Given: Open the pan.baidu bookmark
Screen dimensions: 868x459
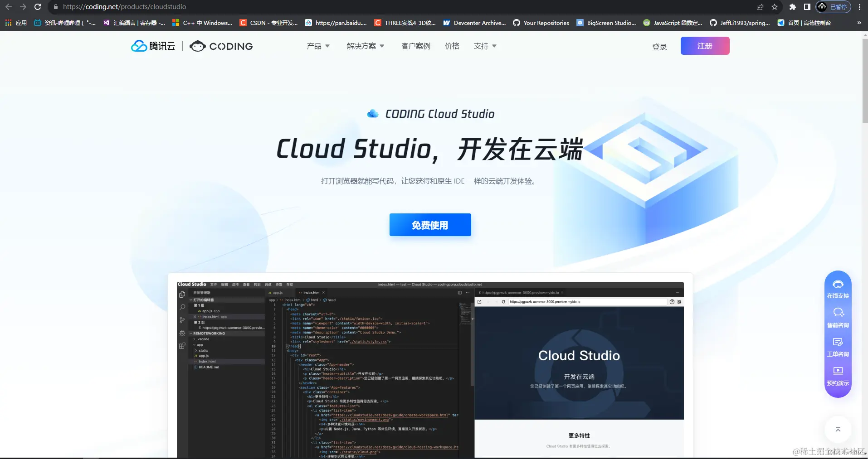Looking at the screenshot, I should [336, 23].
